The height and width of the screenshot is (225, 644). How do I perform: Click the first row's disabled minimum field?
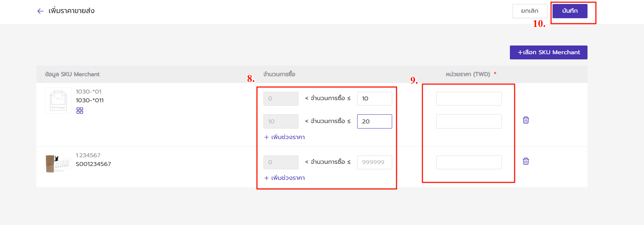point(281,99)
